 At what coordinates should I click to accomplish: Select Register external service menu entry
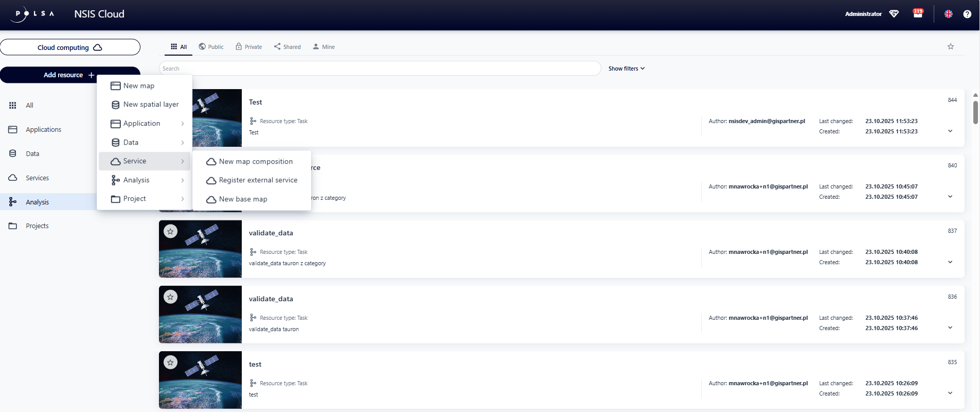click(x=258, y=180)
